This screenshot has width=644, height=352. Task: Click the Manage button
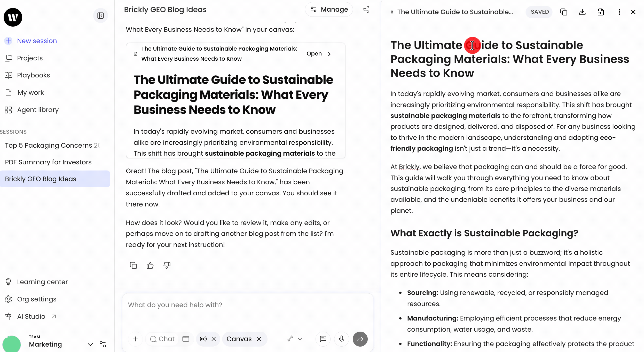point(329,10)
